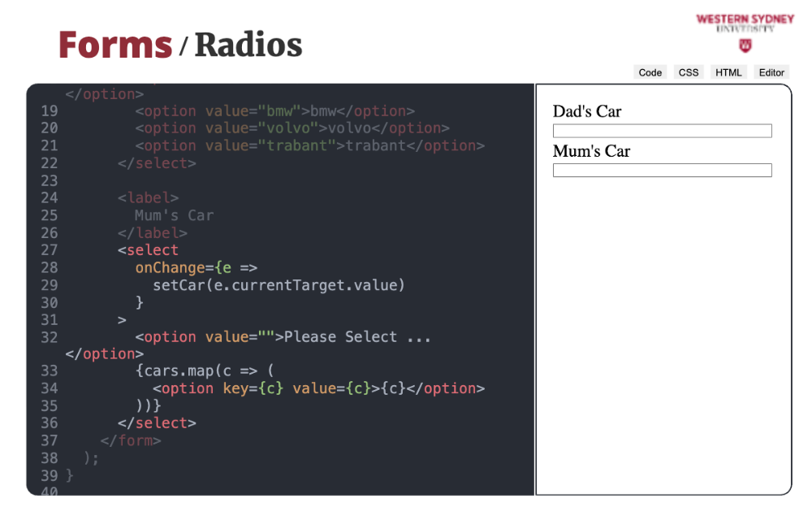Click the "Dad's Car" label text
The image size is (812, 507).
[587, 111]
